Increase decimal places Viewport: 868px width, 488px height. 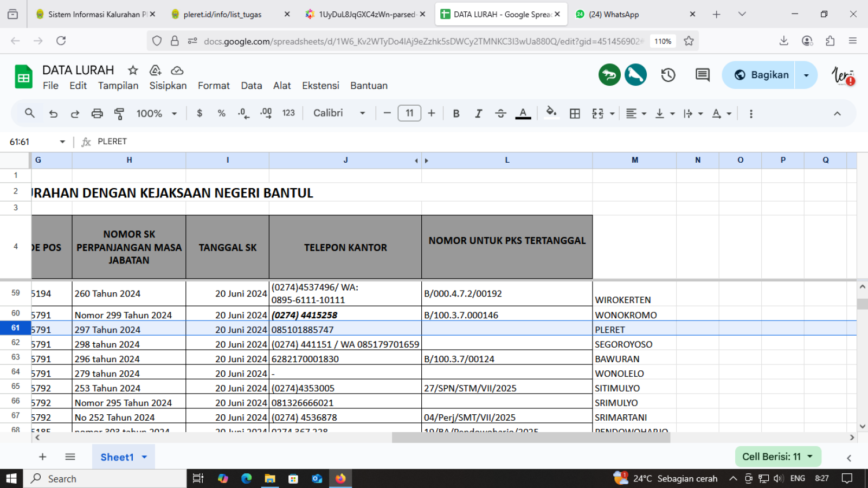[x=266, y=113]
